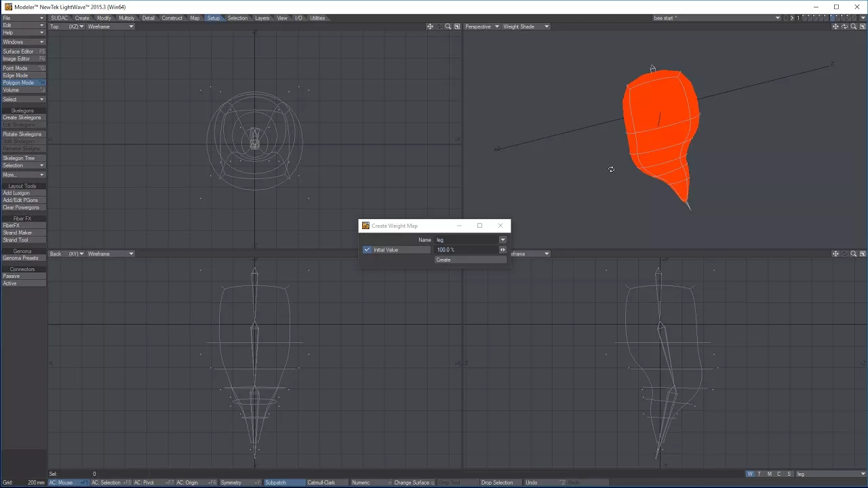The width and height of the screenshot is (868, 488).
Task: Uncheck the Initial Value checkbox
Action: [368, 249]
